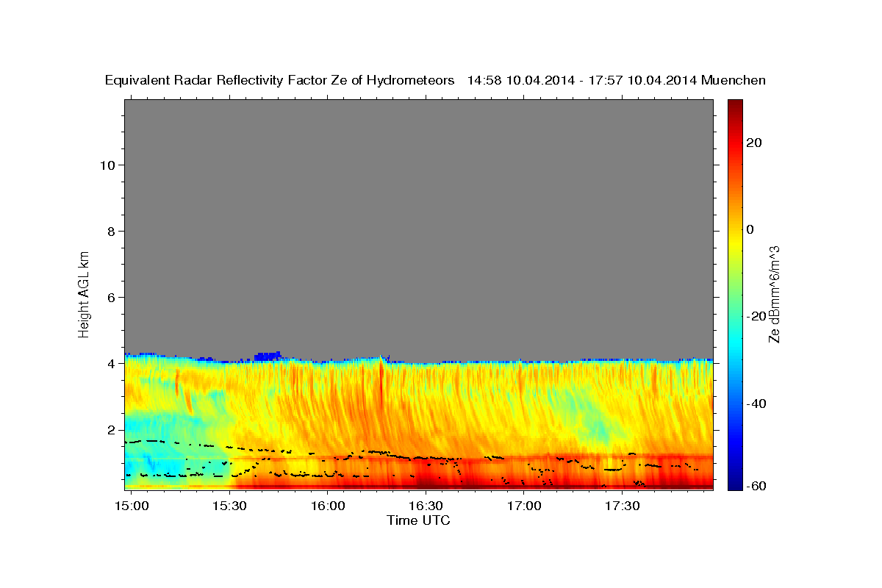Click the height tick label '6'
Image resolution: width=882 pixels, height=588 pixels.
tap(111, 297)
